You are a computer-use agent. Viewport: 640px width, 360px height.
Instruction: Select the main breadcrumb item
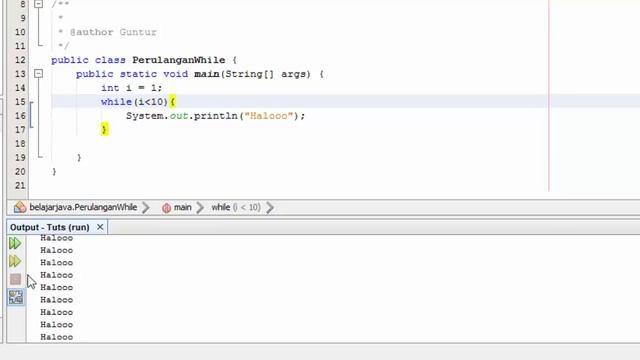click(182, 207)
